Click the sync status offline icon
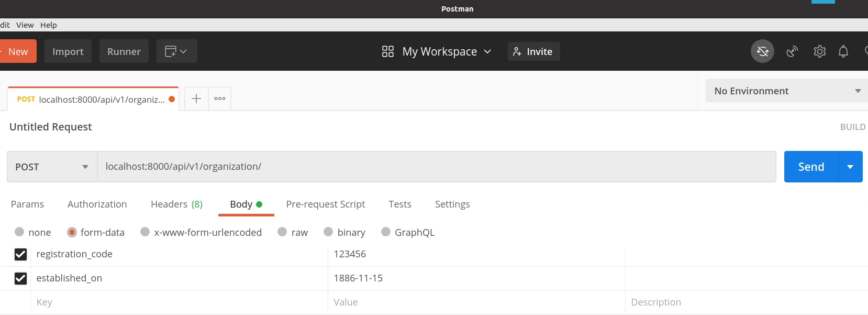Viewport: 868px width, 315px height. click(762, 51)
